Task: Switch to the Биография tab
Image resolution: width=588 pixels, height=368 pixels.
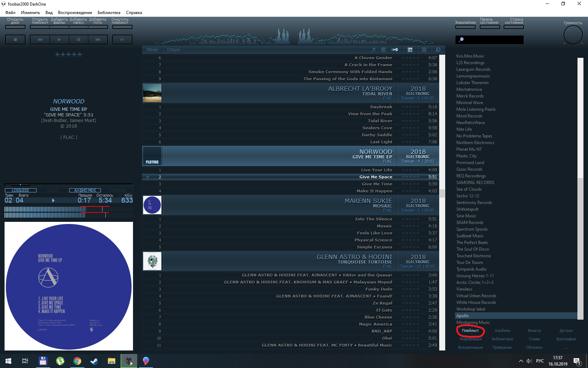Action: click(566, 339)
